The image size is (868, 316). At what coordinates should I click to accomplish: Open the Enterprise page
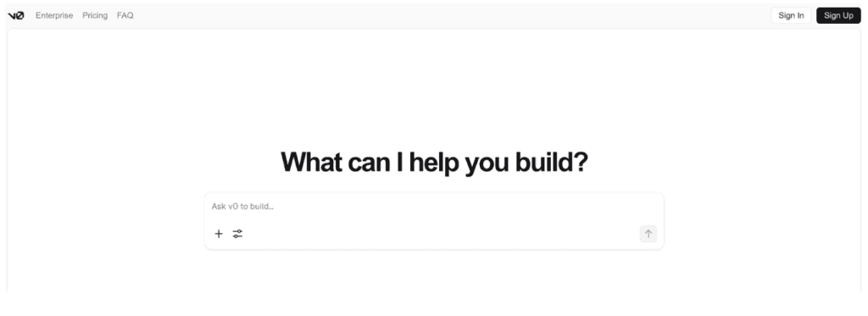pyautogui.click(x=54, y=15)
